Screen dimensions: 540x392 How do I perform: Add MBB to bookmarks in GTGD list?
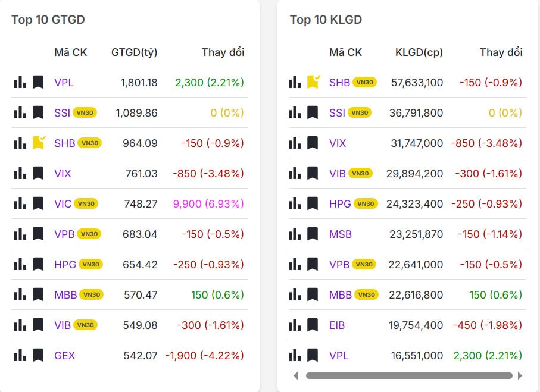[x=38, y=294]
